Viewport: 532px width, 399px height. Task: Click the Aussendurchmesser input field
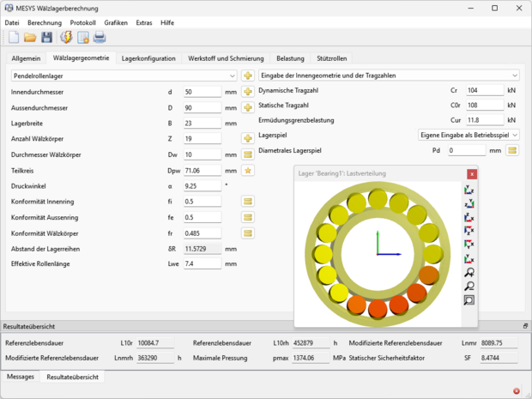pyautogui.click(x=203, y=108)
